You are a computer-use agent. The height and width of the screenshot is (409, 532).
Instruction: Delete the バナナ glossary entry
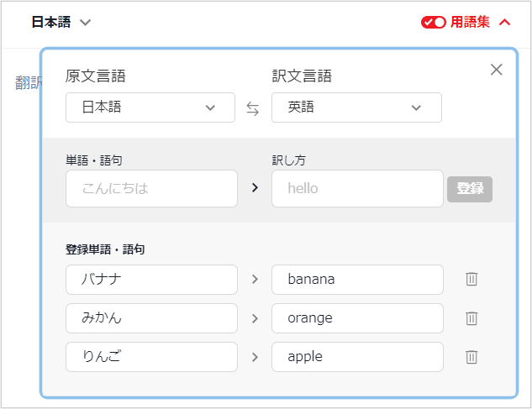coord(471,279)
